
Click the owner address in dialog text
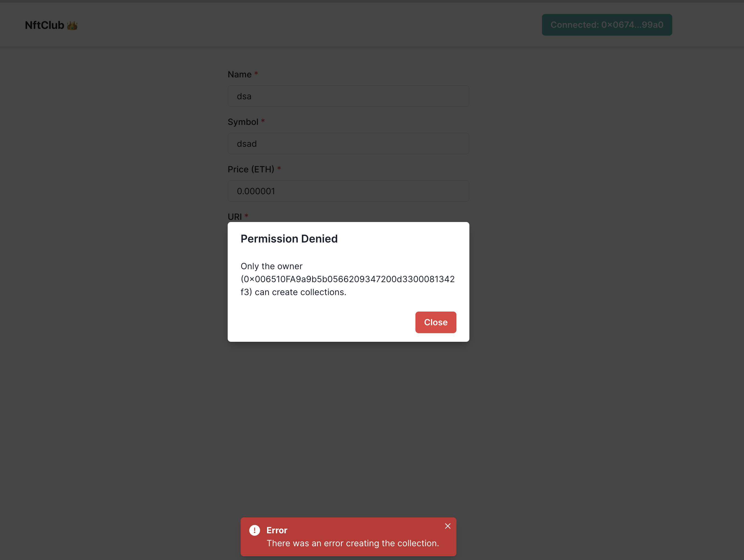click(x=348, y=279)
